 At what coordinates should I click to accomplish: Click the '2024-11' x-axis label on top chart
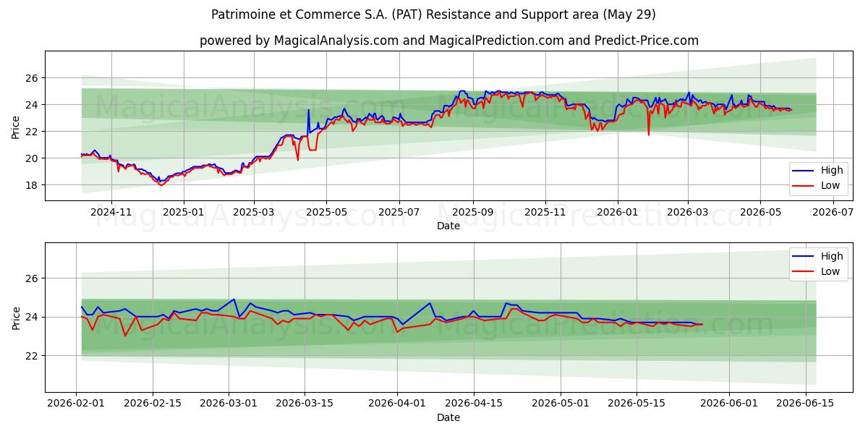[111, 213]
